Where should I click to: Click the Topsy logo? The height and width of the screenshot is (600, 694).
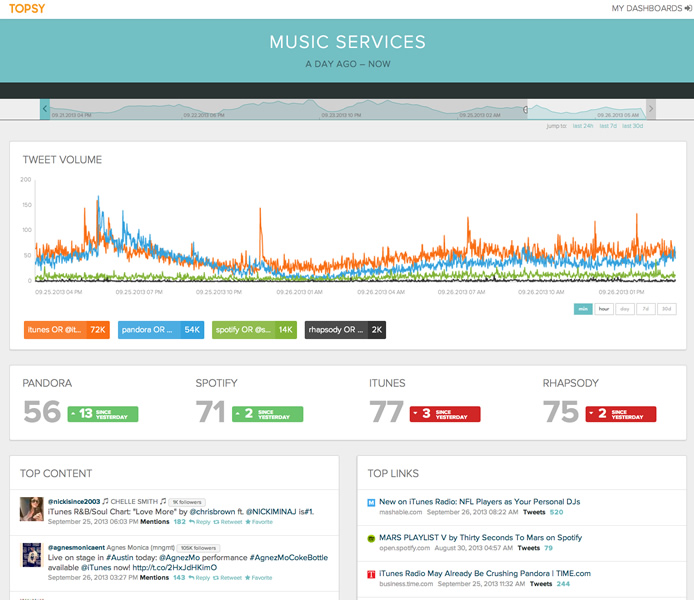pyautogui.click(x=27, y=9)
